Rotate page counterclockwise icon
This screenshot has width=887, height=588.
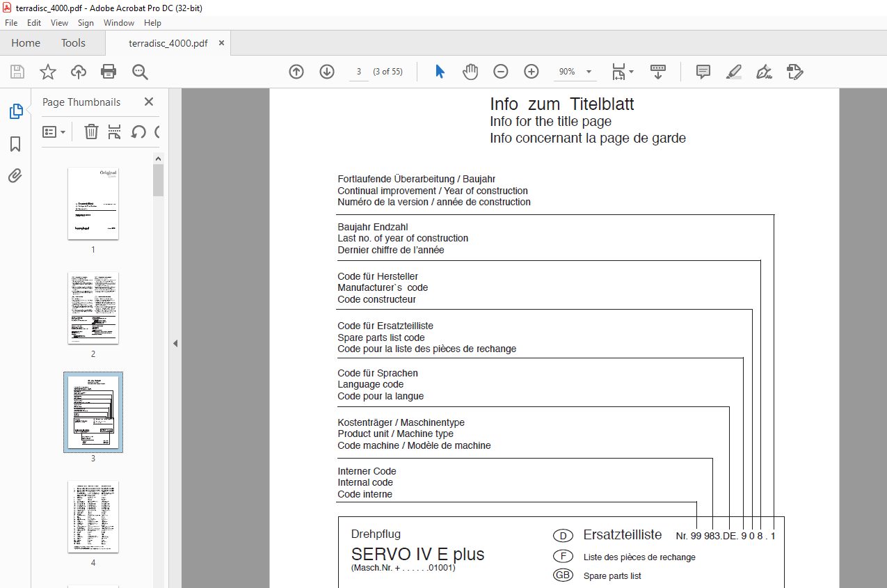tap(138, 132)
